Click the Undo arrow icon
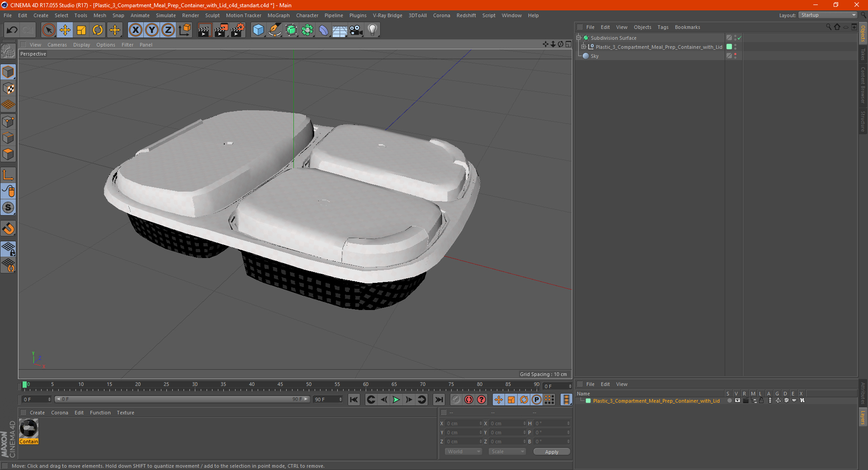868x470 pixels. click(12, 30)
